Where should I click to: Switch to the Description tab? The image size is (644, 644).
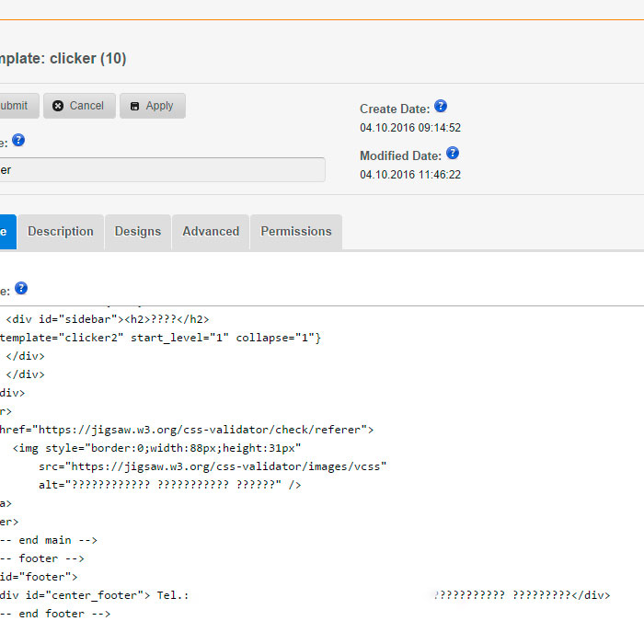point(61,232)
